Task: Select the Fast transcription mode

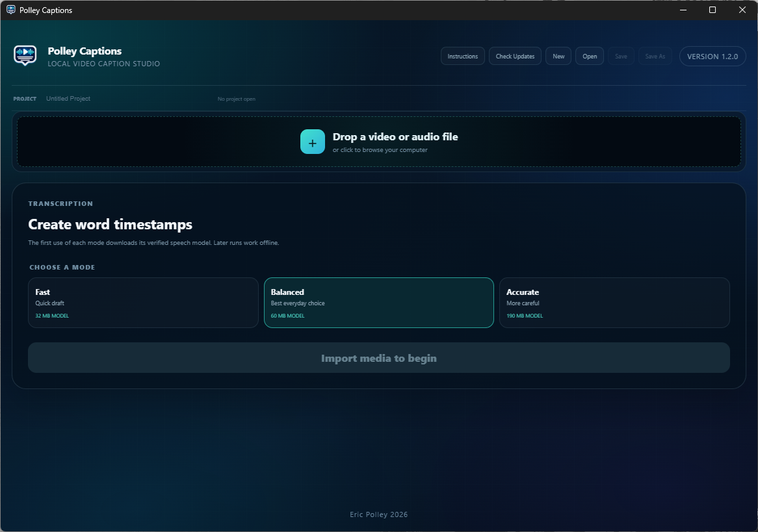Action: click(x=143, y=303)
